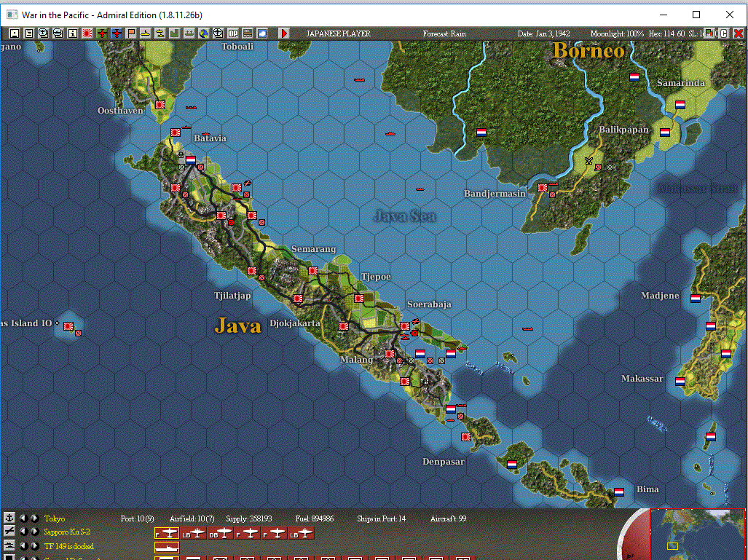Click the double yellow ships toolbar icon
The height and width of the screenshot is (560, 748).
(x=160, y=33)
